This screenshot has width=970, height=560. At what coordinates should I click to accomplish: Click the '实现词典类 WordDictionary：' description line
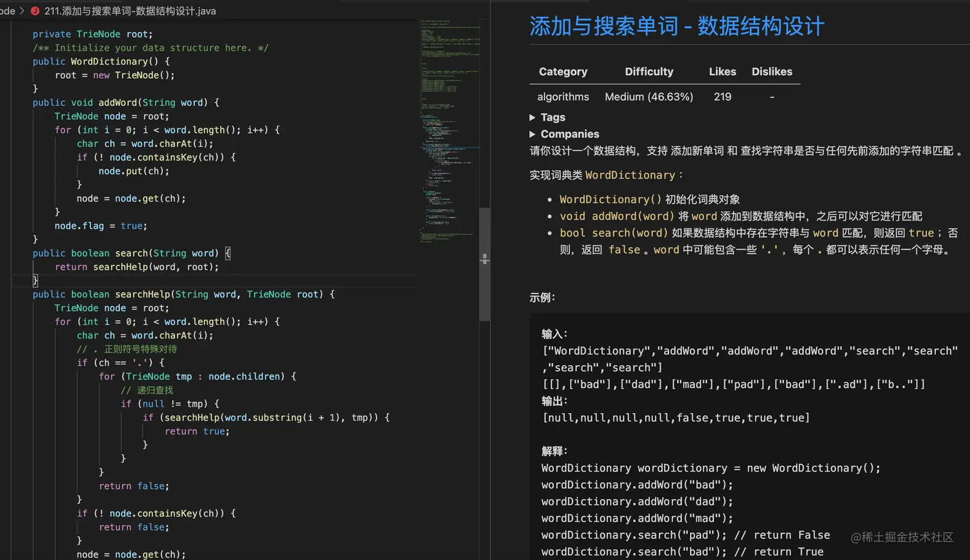coord(607,175)
